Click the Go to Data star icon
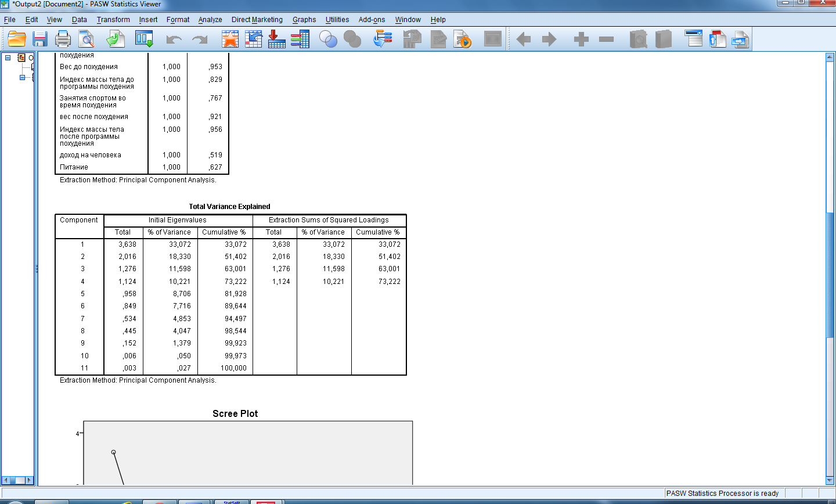Viewport: 836px width, 504px height. [x=230, y=39]
